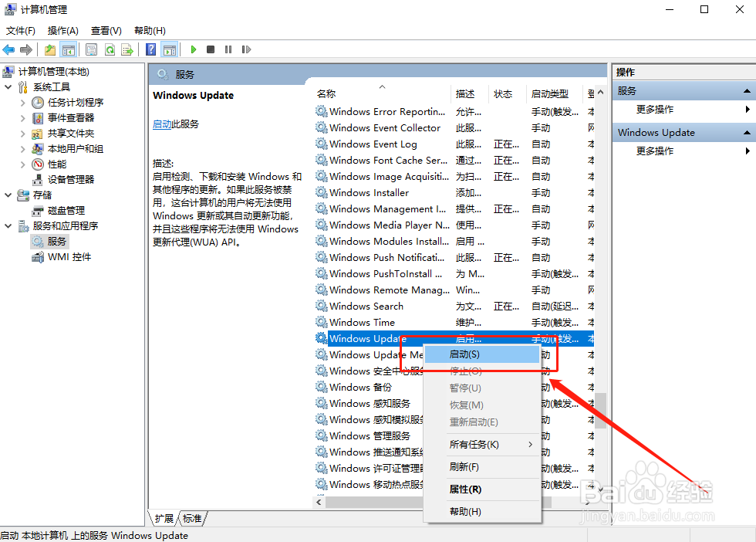Expand the 共享文件夹 node chevron
The image size is (756, 542).
tap(22, 134)
